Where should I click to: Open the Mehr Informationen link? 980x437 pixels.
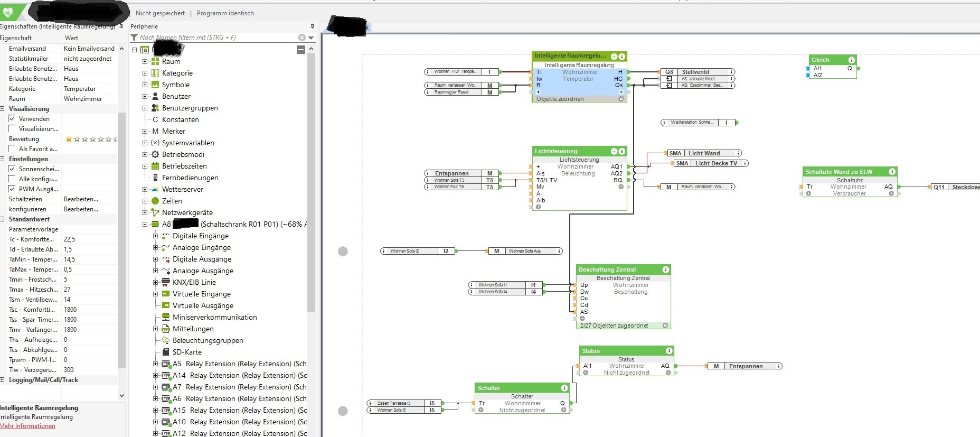click(27, 426)
